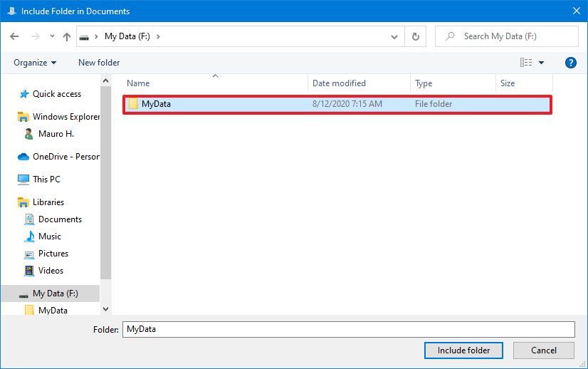Cancel the Include Folder dialog

pyautogui.click(x=543, y=350)
